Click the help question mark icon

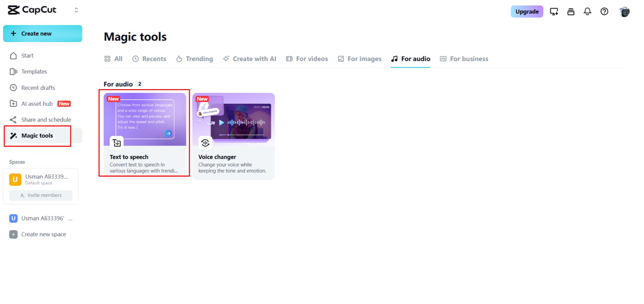604,12
